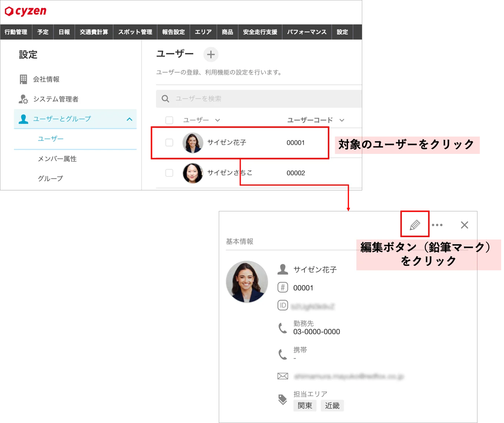Open the ユーザー column sort dropdown
This screenshot has height=423, width=504.
coord(218,120)
